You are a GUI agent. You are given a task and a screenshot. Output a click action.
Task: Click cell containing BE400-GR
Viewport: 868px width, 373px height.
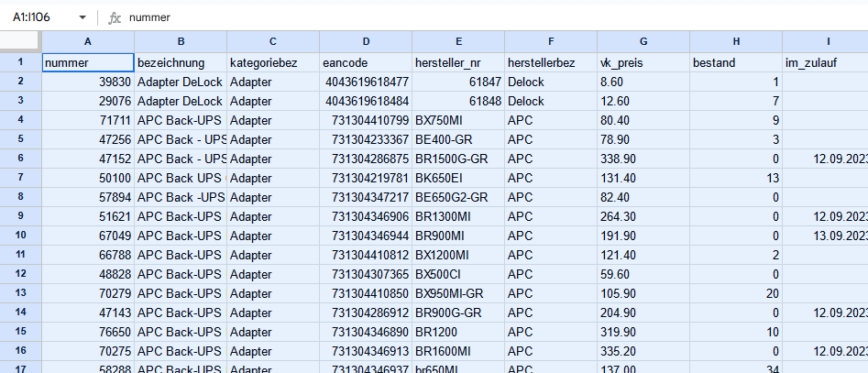point(457,139)
